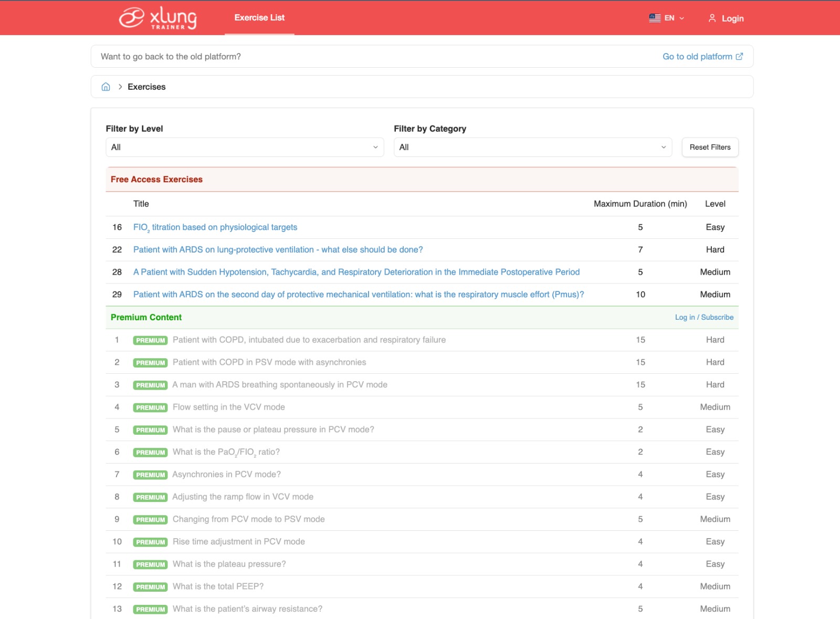Click the PREMIUM badge on exercise 13
840x619 pixels.
[150, 609]
